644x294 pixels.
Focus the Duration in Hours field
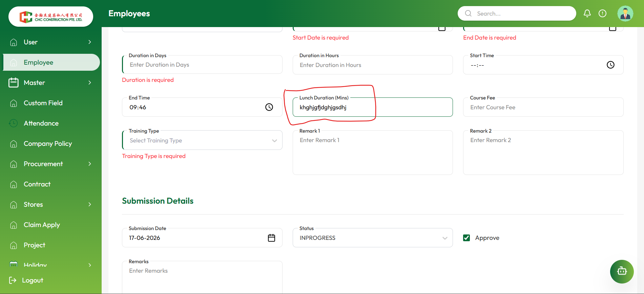coord(373,65)
